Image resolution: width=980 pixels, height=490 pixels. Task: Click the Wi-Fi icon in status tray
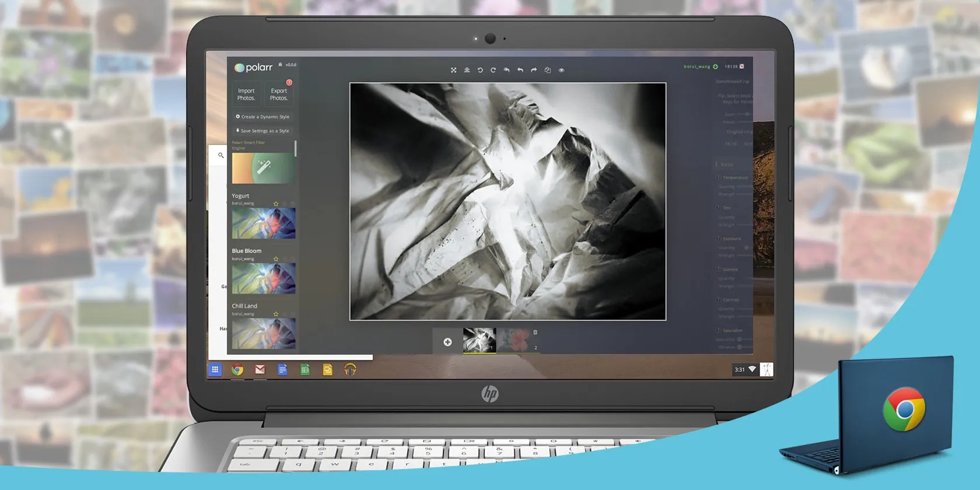point(752,369)
